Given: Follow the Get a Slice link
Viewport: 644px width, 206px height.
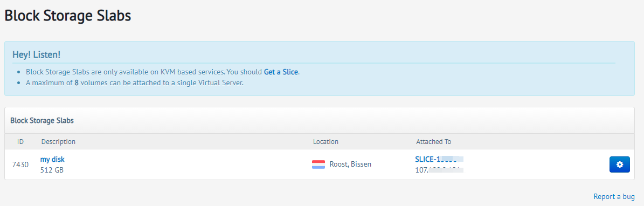Looking at the screenshot, I should [x=281, y=72].
